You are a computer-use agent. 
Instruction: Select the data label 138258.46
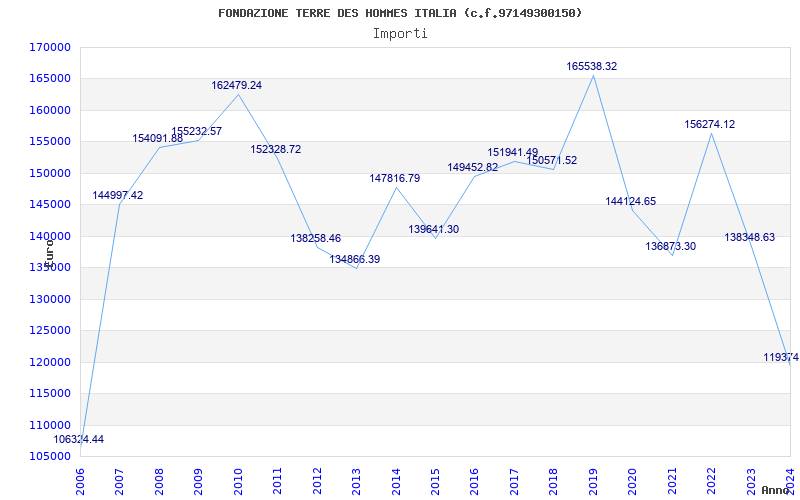pos(316,239)
